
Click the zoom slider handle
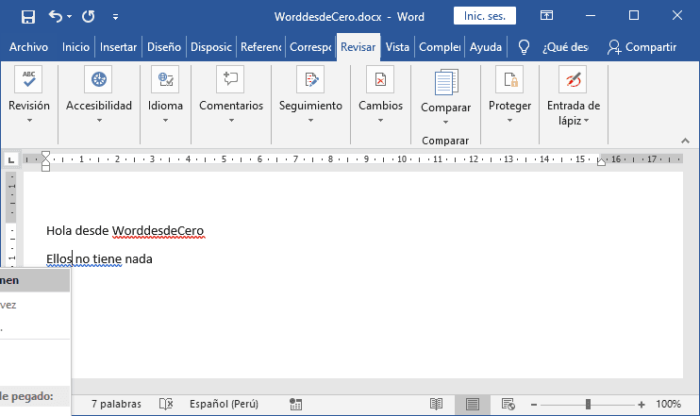pos(588,404)
